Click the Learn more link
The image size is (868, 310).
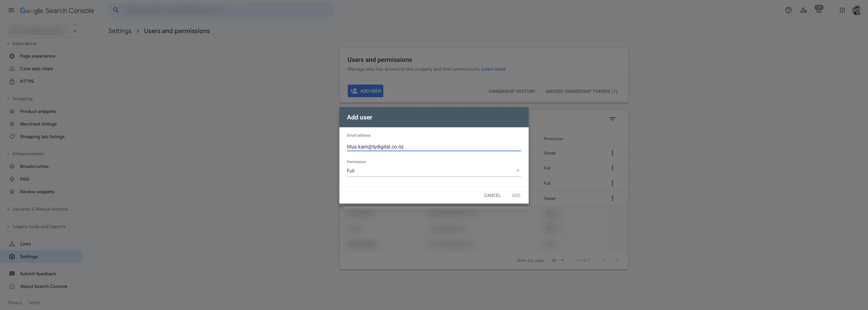(493, 69)
